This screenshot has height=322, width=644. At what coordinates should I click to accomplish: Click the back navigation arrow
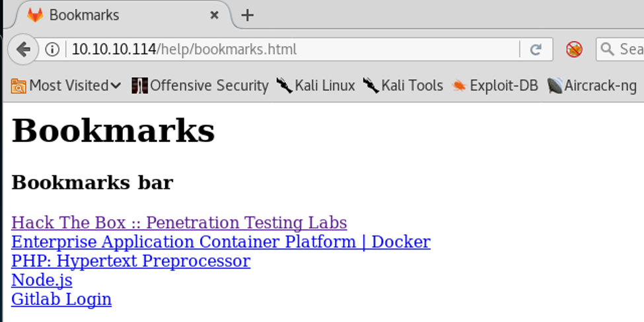click(23, 49)
